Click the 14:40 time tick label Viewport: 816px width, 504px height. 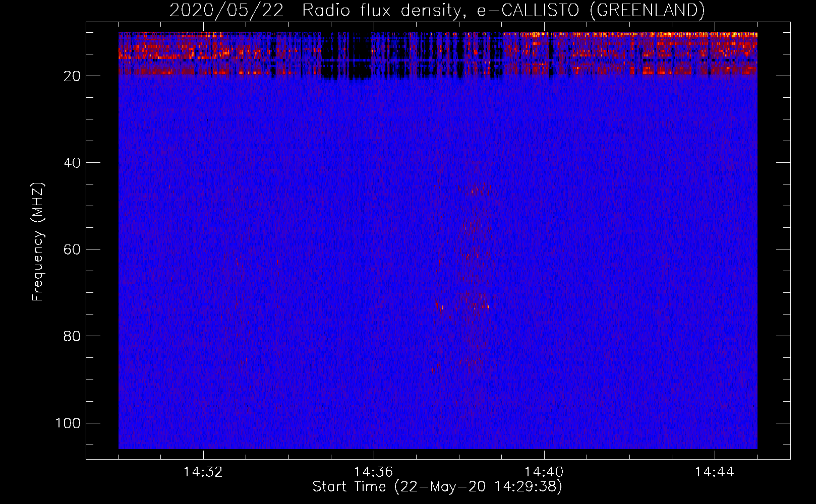tap(544, 472)
